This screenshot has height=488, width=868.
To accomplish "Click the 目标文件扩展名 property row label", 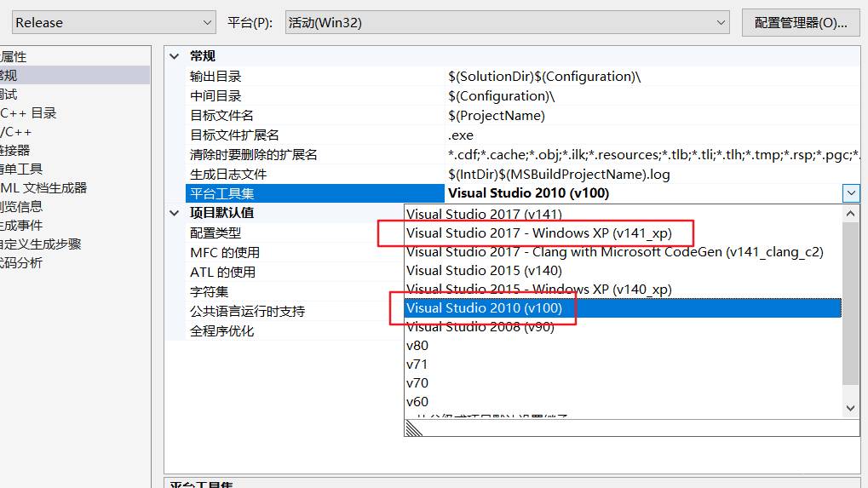I will [234, 135].
